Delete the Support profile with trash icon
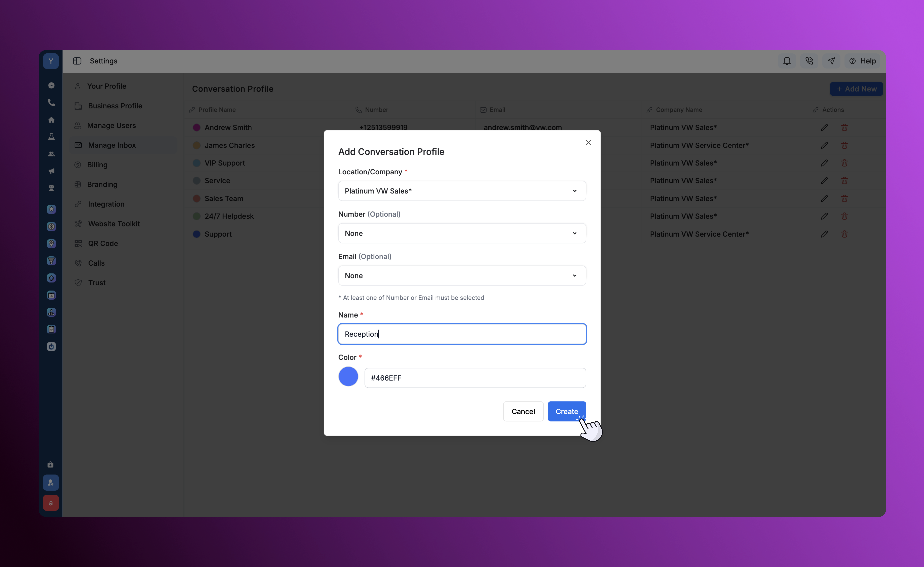The height and width of the screenshot is (567, 924). click(844, 234)
